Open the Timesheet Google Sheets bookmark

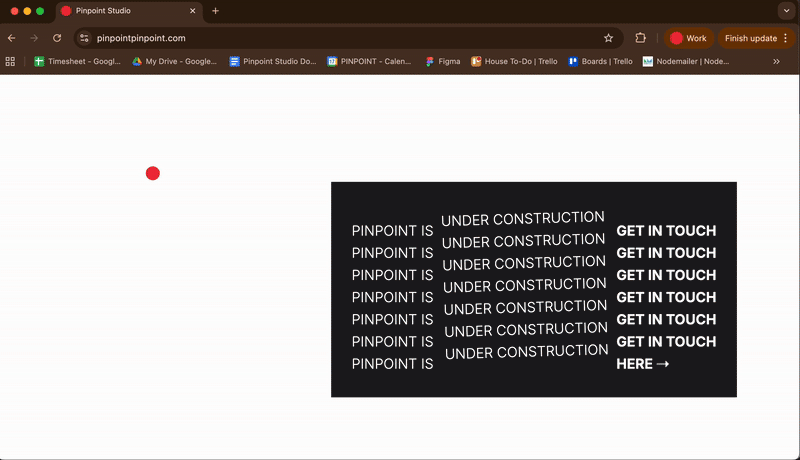[78, 61]
